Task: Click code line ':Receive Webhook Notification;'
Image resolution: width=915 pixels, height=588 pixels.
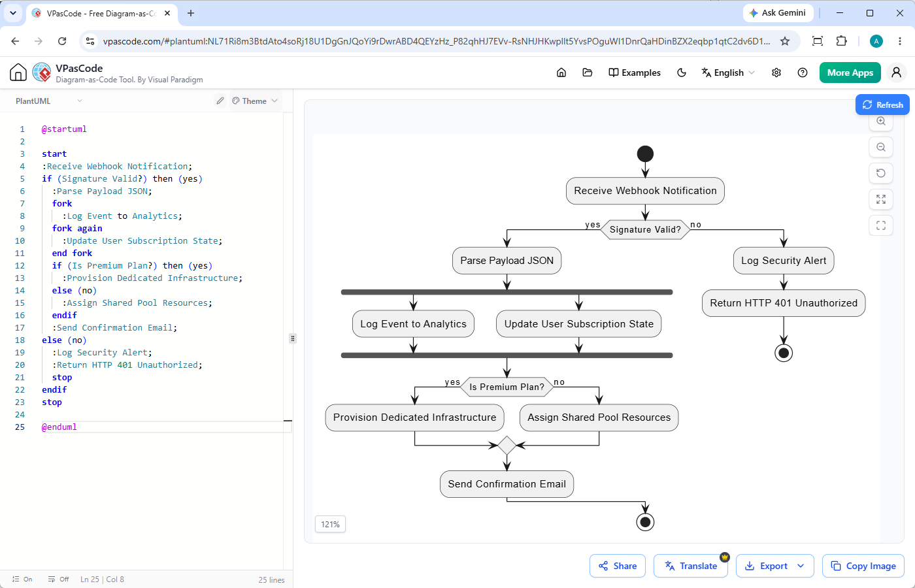Action: tap(117, 166)
